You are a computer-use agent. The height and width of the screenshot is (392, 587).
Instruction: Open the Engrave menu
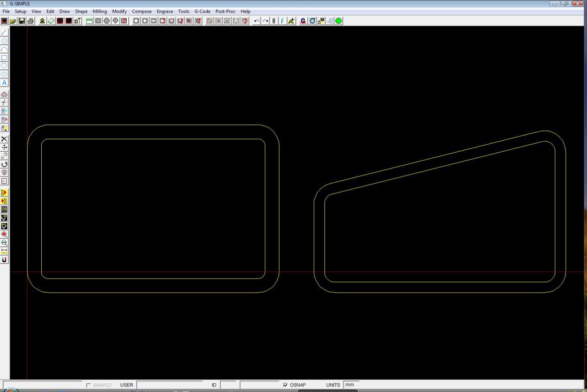pos(165,11)
